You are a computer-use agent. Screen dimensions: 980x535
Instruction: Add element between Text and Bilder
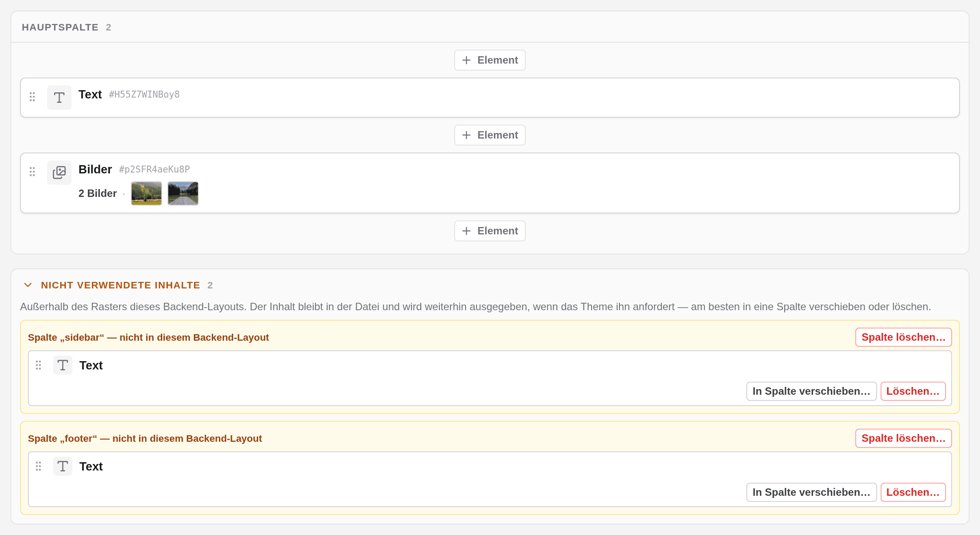click(490, 135)
